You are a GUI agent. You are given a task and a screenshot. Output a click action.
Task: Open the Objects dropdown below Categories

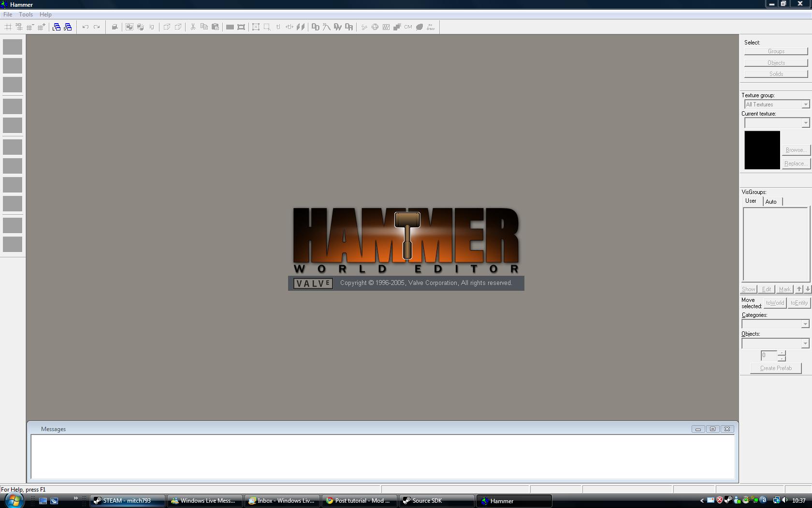pyautogui.click(x=775, y=344)
